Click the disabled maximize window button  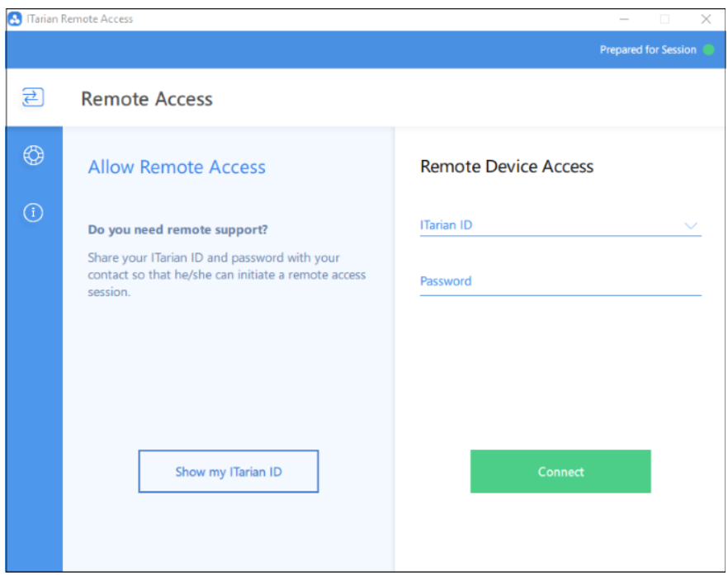point(664,19)
